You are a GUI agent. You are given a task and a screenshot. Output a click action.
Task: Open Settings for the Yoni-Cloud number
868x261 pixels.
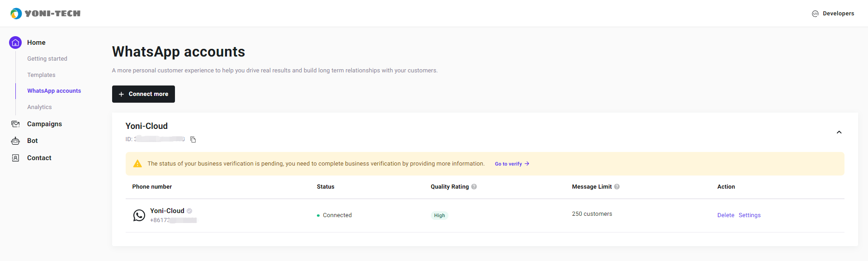(750, 215)
